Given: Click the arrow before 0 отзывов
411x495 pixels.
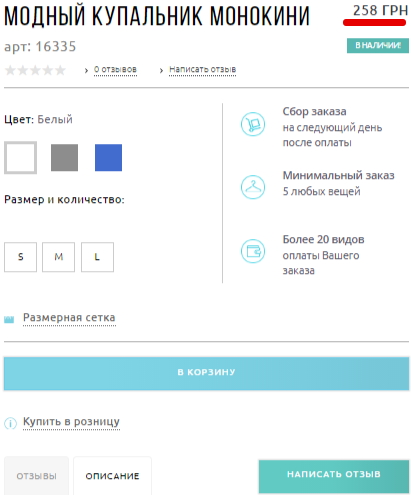Looking at the screenshot, I should coord(86,70).
